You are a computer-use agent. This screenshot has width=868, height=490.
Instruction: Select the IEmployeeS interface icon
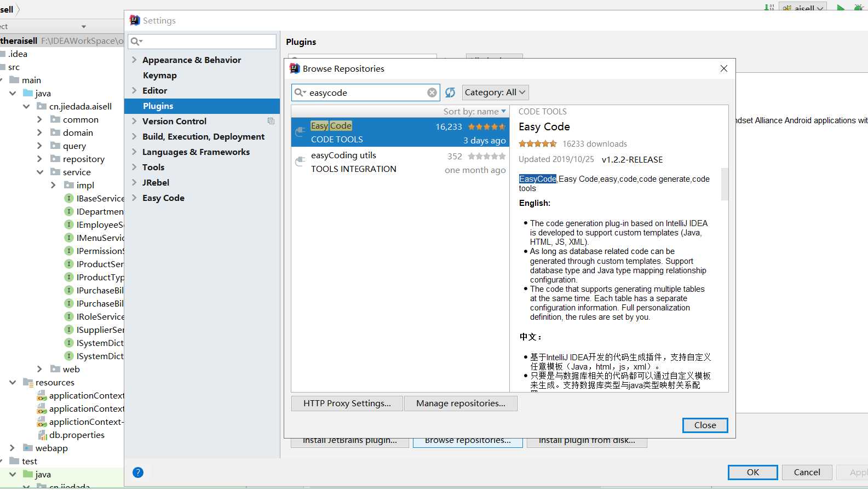(x=69, y=224)
